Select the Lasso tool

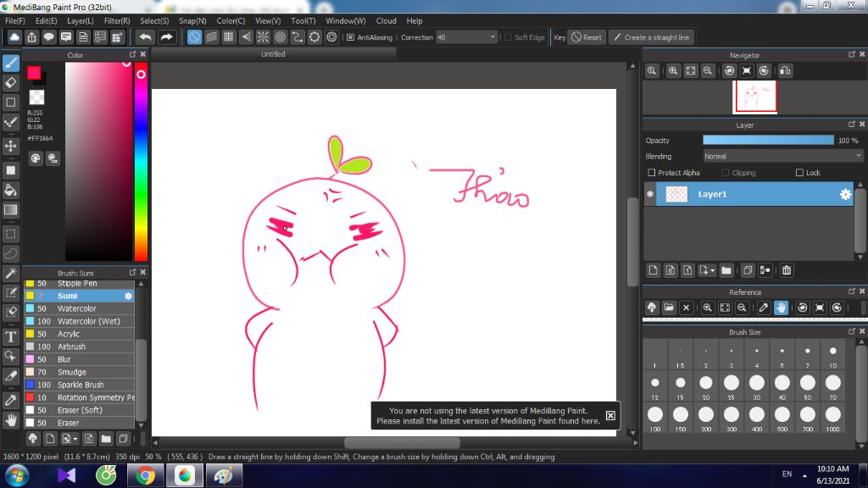11,254
